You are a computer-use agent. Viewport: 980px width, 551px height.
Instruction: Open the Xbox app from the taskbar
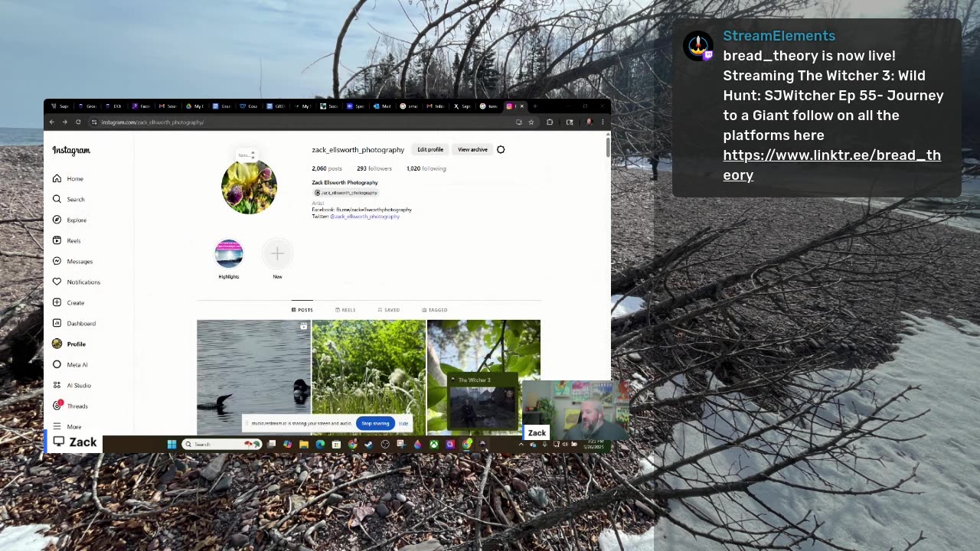point(433,444)
